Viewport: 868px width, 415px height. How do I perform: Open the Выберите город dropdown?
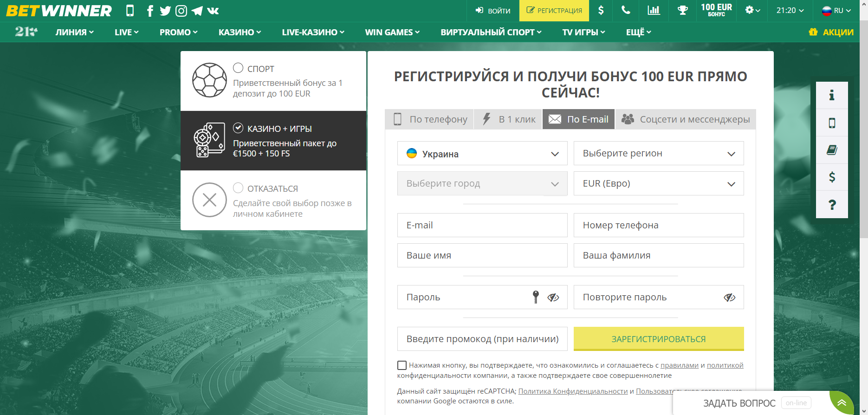coord(482,184)
